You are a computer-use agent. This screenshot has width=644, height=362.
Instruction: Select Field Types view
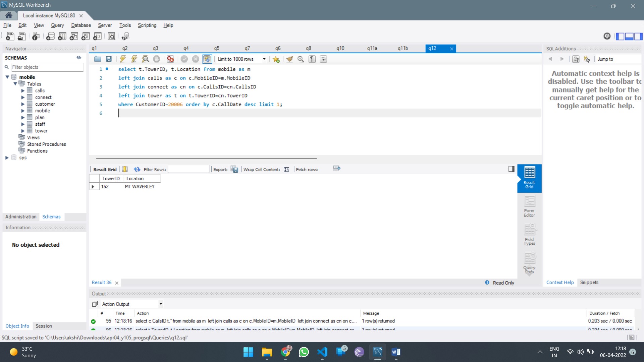click(x=529, y=235)
